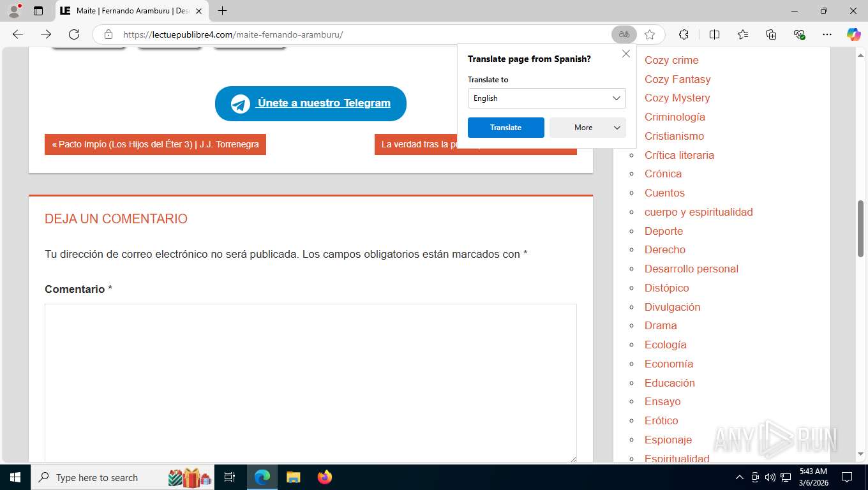
Task: Open the Derecho category link
Action: coord(665,249)
